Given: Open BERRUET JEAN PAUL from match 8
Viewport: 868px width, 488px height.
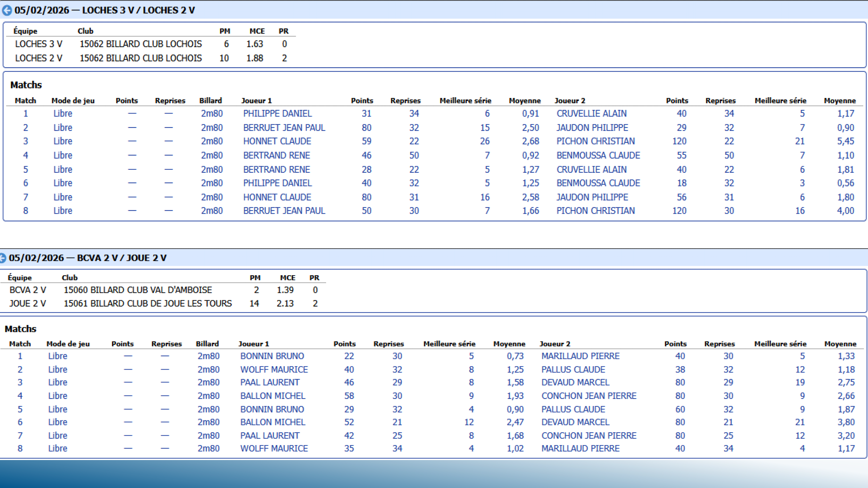Looking at the screenshot, I should [284, 210].
